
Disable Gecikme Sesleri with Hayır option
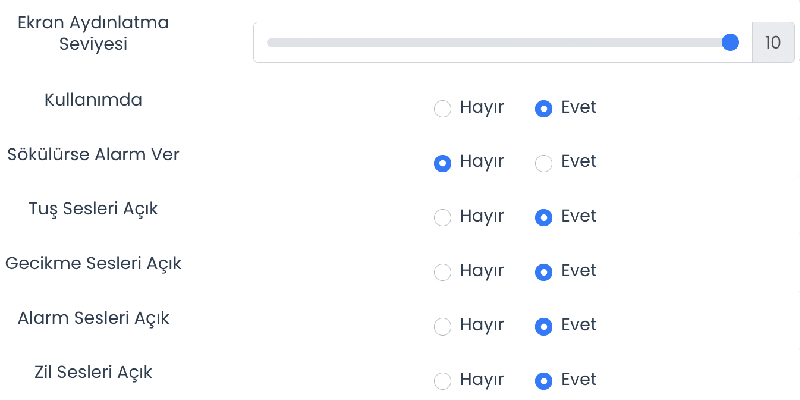[x=442, y=272]
